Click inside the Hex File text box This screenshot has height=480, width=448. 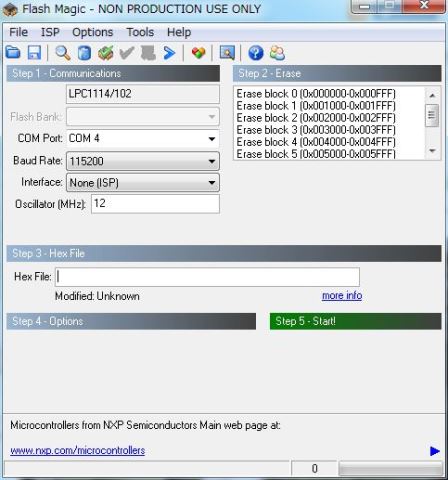[x=207, y=277]
